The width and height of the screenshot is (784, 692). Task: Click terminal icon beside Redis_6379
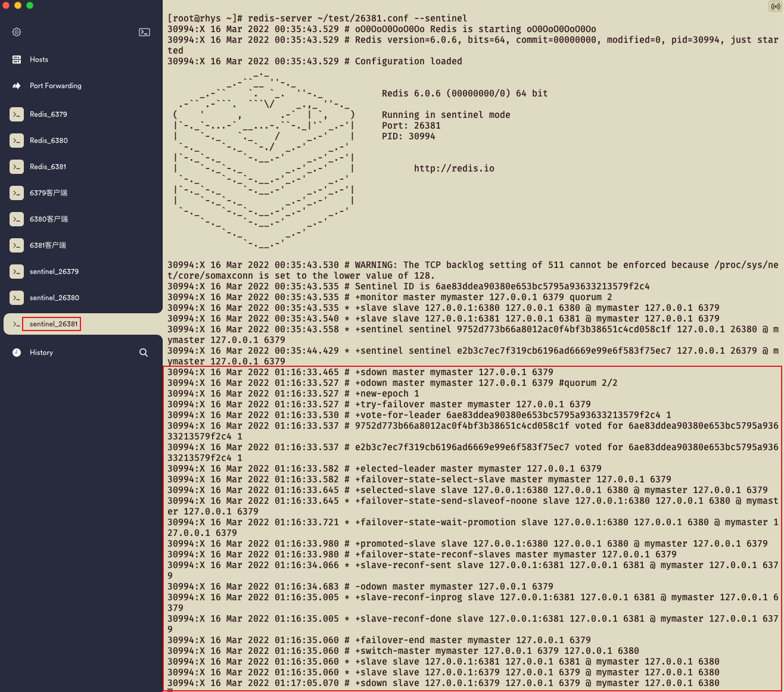coord(17,114)
